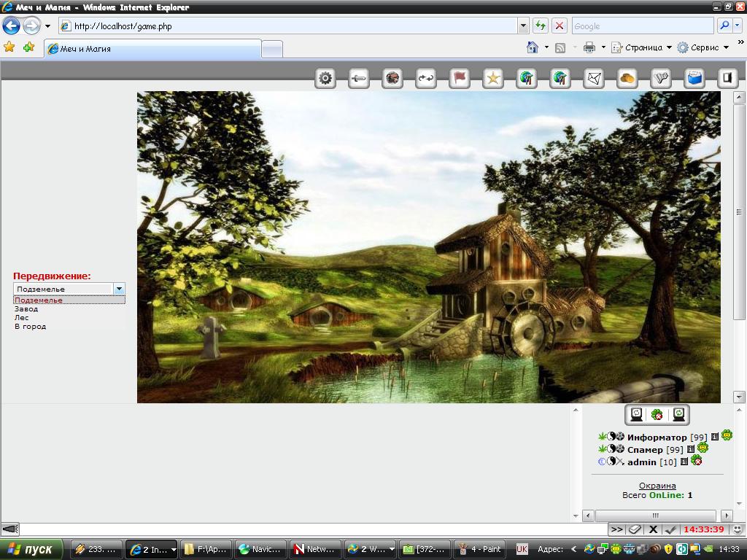
Task: Click the clover with red X panel button
Action: tap(657, 415)
